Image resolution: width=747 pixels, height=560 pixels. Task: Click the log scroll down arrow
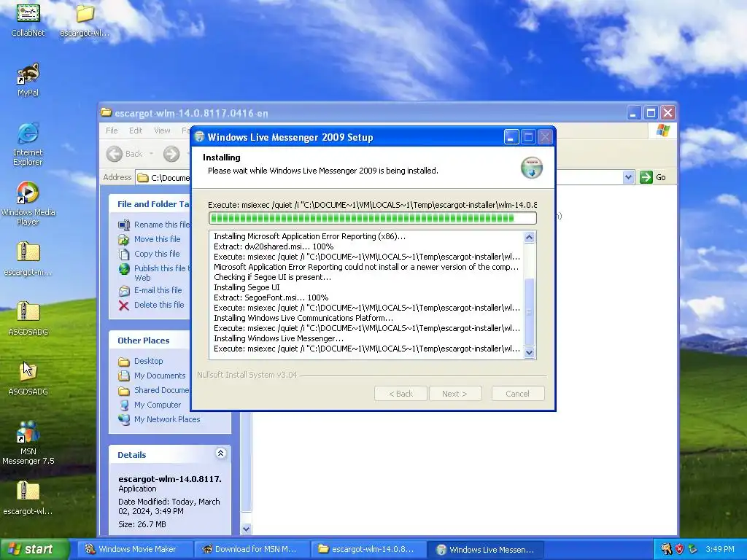tap(530, 353)
